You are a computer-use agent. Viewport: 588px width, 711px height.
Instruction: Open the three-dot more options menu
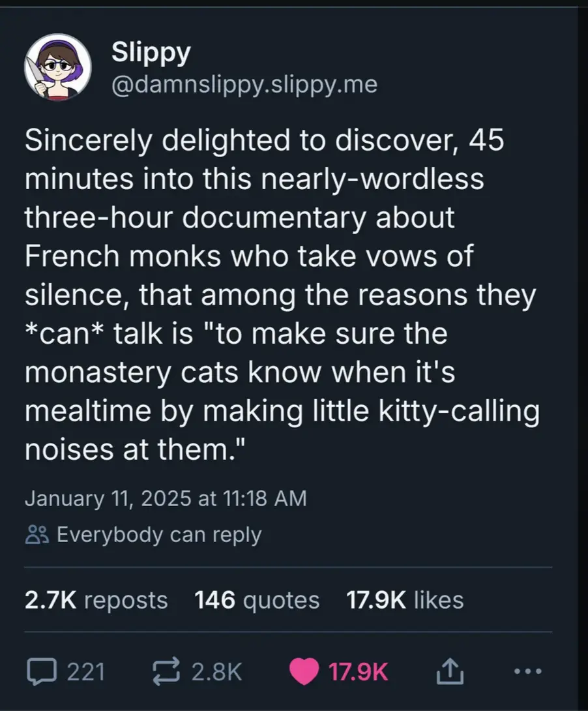[x=528, y=671]
